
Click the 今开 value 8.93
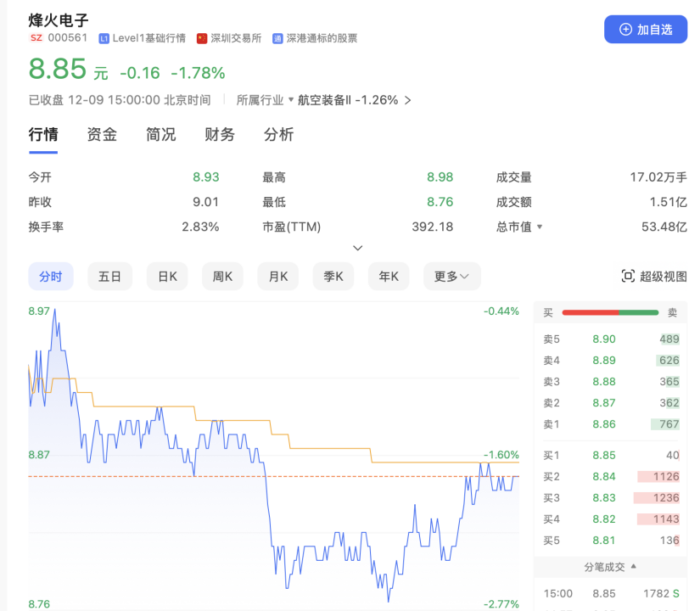[206, 177]
